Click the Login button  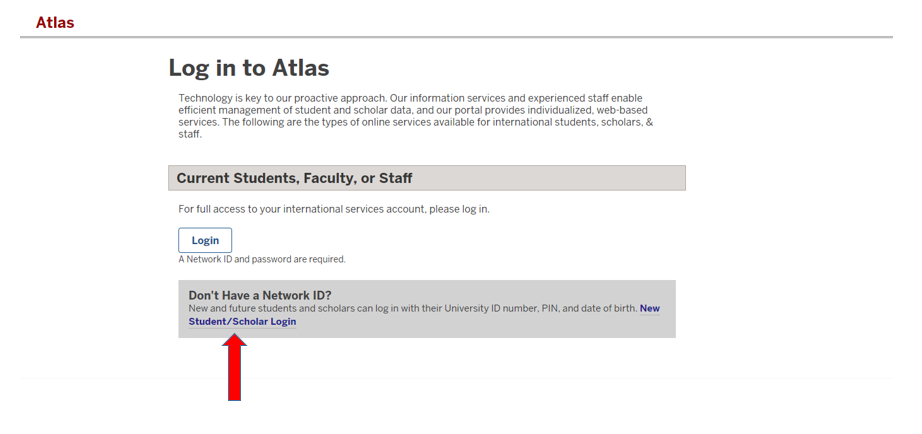pyautogui.click(x=205, y=241)
